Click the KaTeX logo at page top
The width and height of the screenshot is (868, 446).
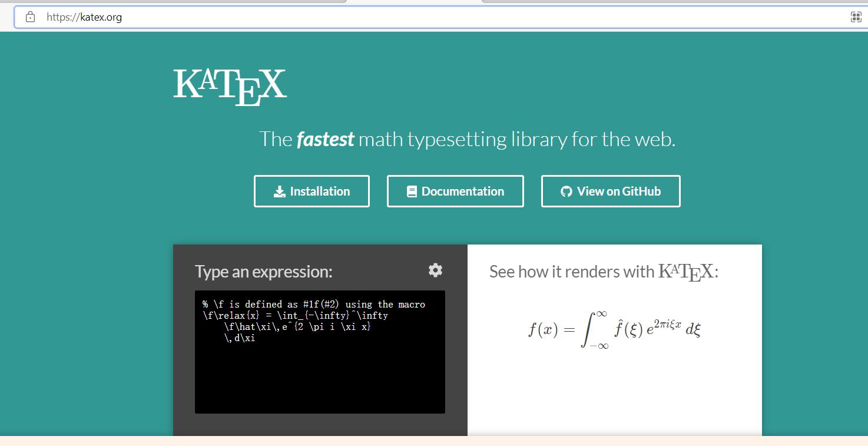[230, 87]
